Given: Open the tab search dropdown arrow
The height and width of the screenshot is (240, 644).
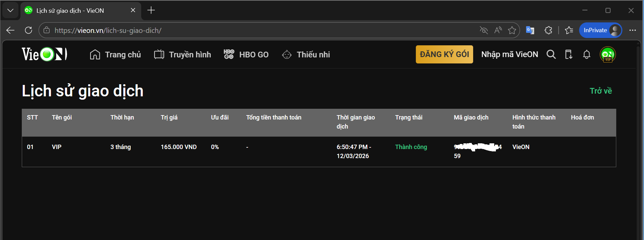Looking at the screenshot, I should (10, 10).
